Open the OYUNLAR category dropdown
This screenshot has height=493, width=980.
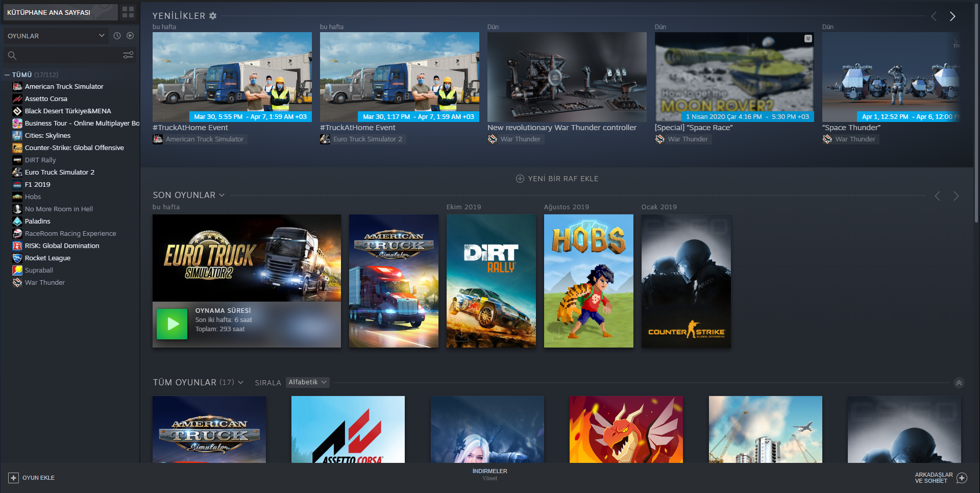[x=56, y=36]
